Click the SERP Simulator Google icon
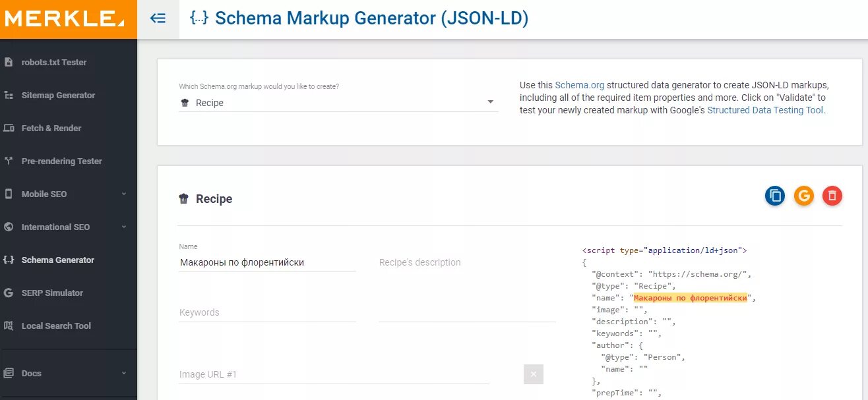The width and height of the screenshot is (868, 400). click(9, 293)
